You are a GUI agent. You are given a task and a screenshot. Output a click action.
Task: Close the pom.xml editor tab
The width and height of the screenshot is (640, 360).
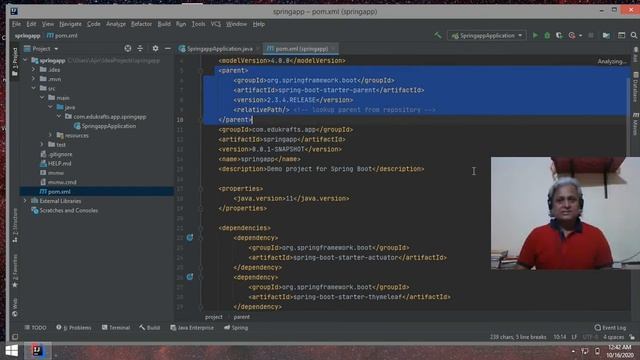pyautogui.click(x=333, y=49)
